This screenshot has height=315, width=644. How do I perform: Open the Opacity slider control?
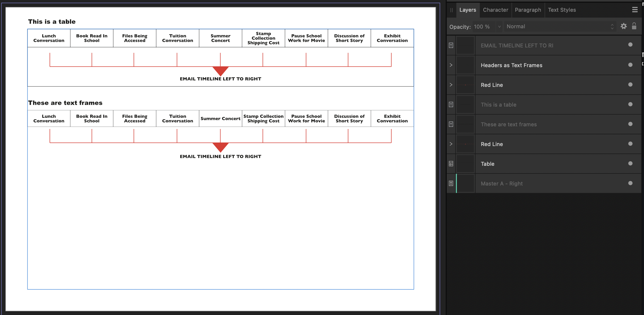[x=499, y=26]
